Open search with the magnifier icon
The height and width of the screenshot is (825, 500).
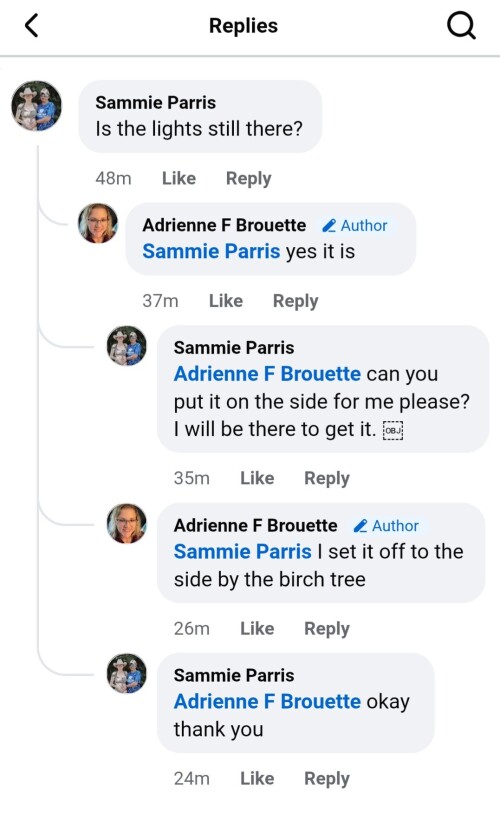tap(461, 25)
